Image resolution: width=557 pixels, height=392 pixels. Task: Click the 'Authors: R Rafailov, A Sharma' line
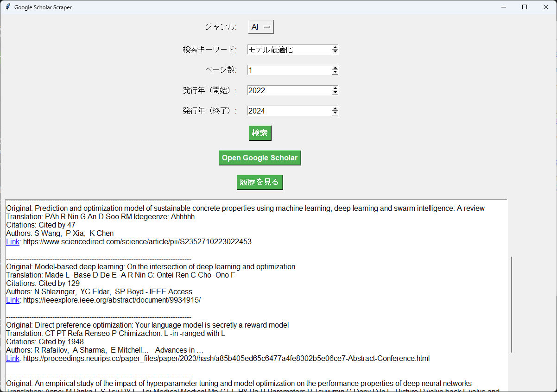click(x=105, y=350)
